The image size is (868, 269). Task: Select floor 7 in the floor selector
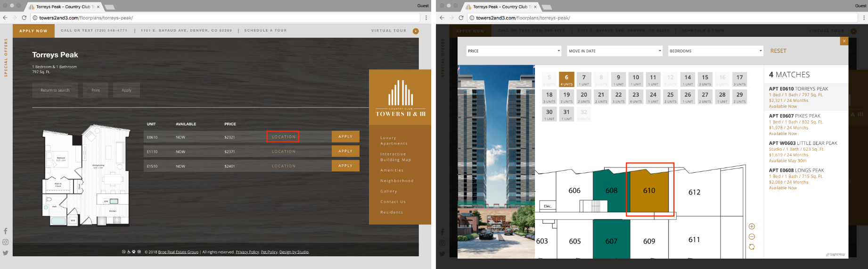[584, 80]
